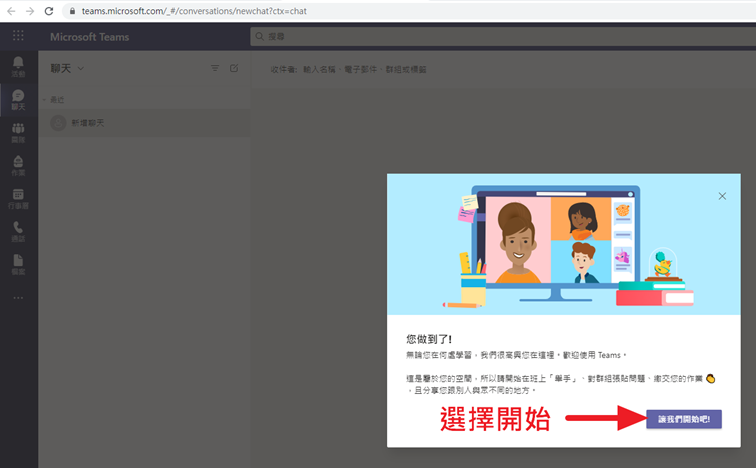Click the welcome illustration image

click(564, 244)
